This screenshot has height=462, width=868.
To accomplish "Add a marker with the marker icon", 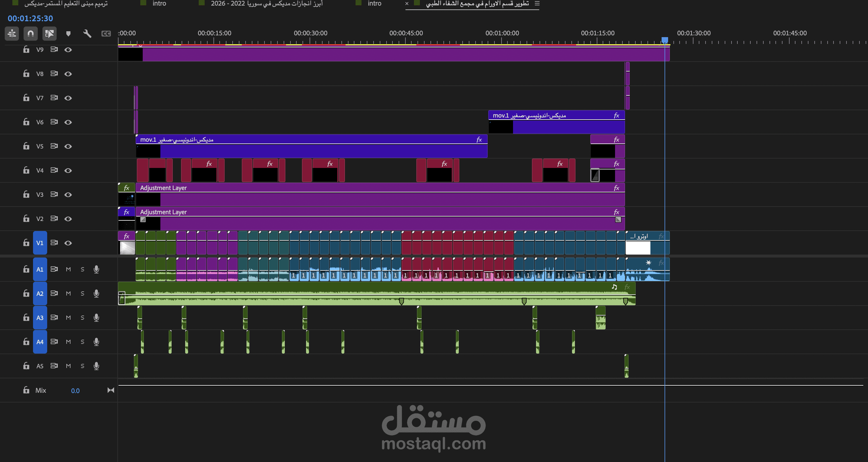I will [68, 34].
